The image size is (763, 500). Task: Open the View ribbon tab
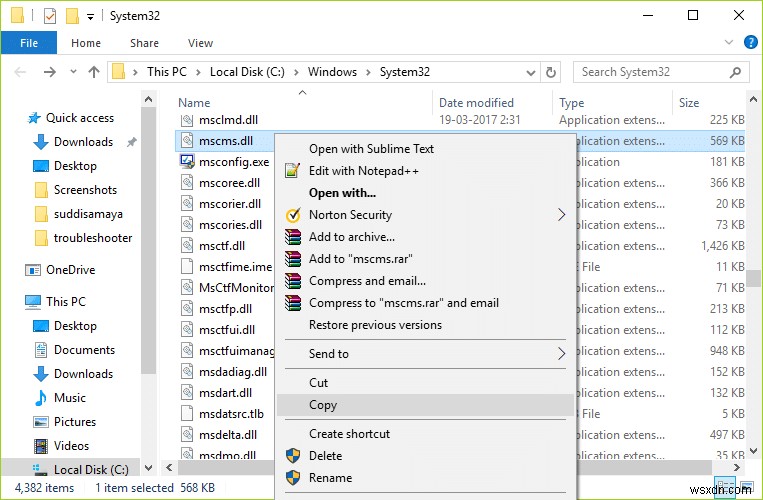click(x=200, y=43)
